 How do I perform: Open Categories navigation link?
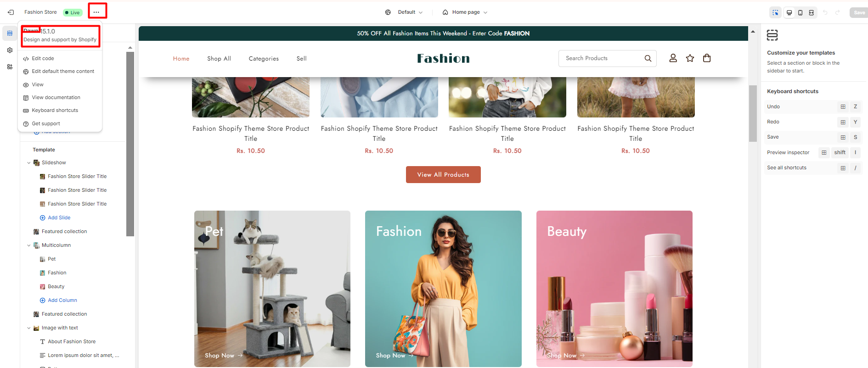[264, 58]
